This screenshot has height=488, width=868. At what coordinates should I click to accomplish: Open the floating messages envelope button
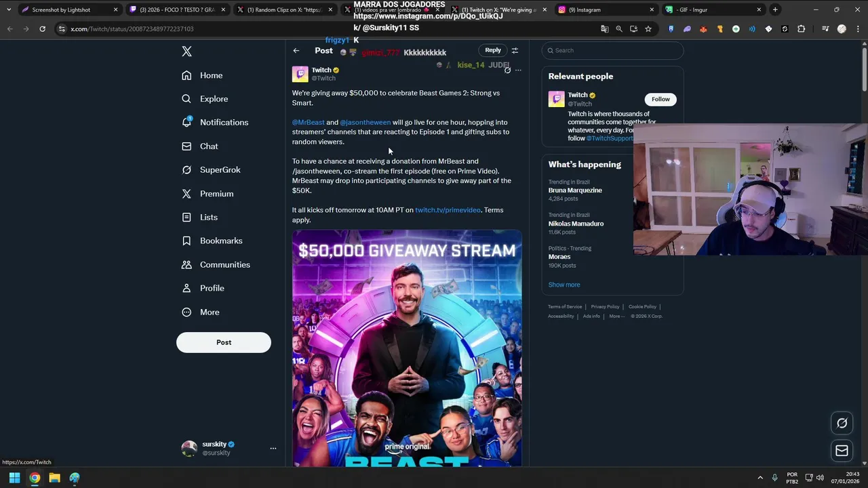point(842,450)
